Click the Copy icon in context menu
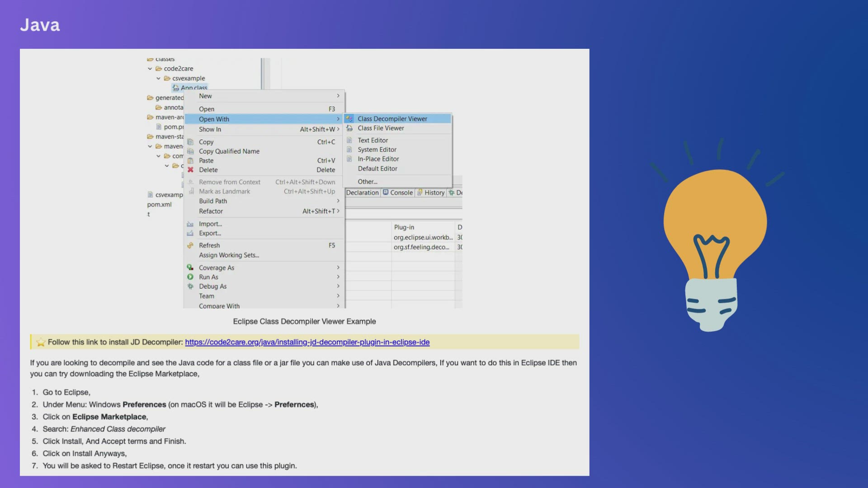Viewport: 868px width, 488px height. coord(190,142)
